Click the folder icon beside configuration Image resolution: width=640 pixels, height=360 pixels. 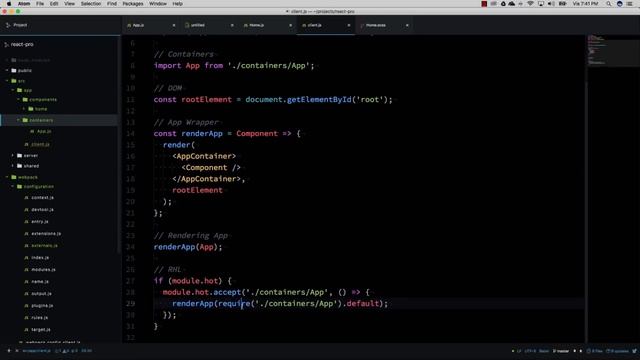(x=20, y=187)
